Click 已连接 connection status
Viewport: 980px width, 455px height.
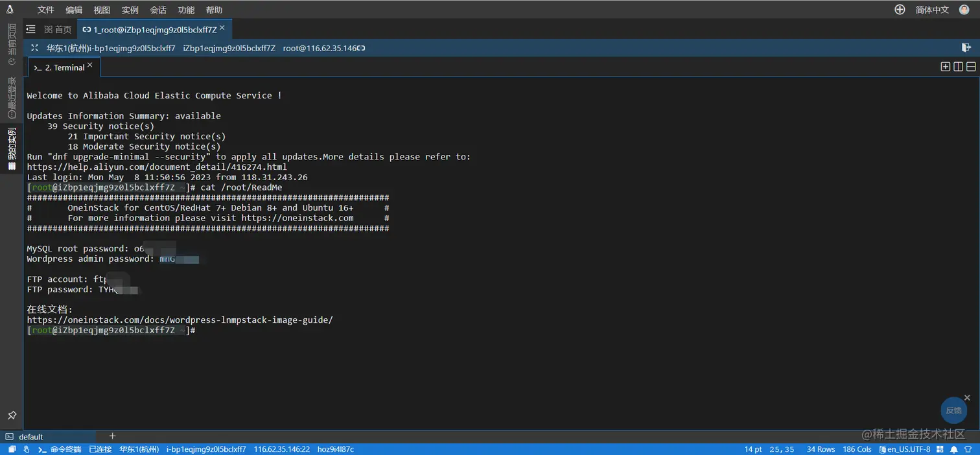[100, 449]
